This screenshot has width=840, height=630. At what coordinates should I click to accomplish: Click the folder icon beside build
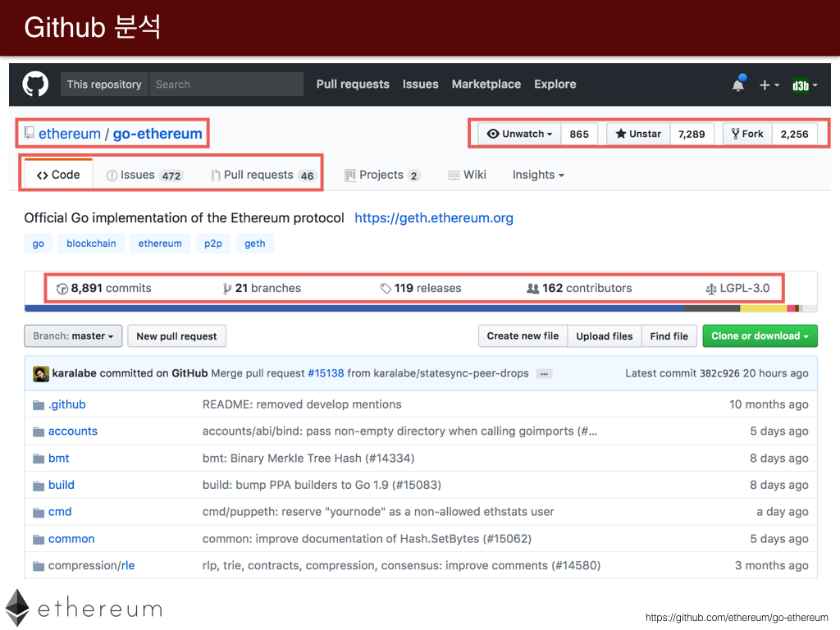pyautogui.click(x=39, y=486)
